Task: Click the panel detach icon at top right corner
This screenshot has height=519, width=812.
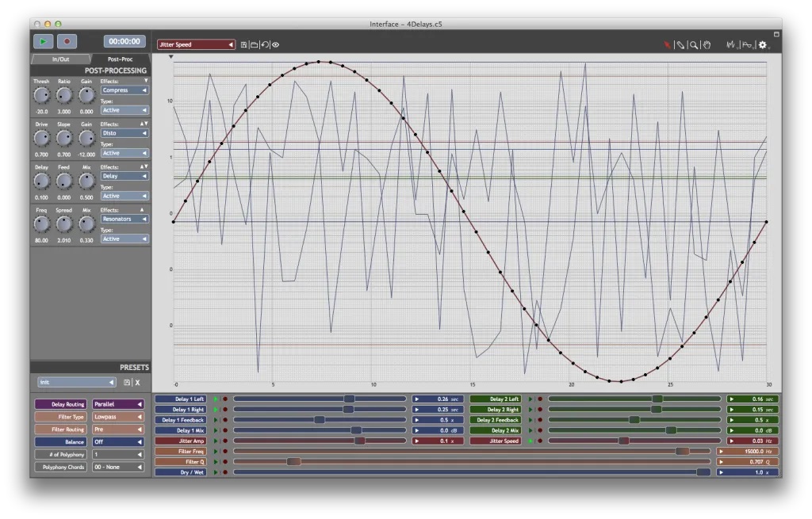Action: tap(776, 34)
